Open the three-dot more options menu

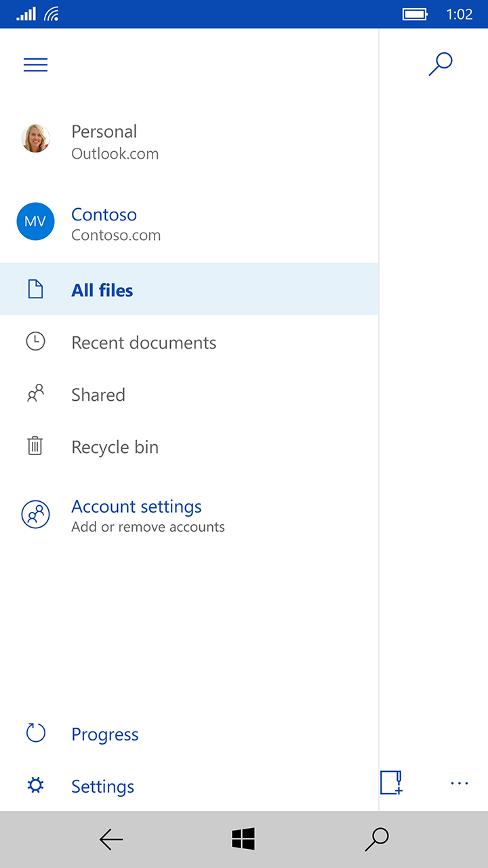(x=460, y=783)
